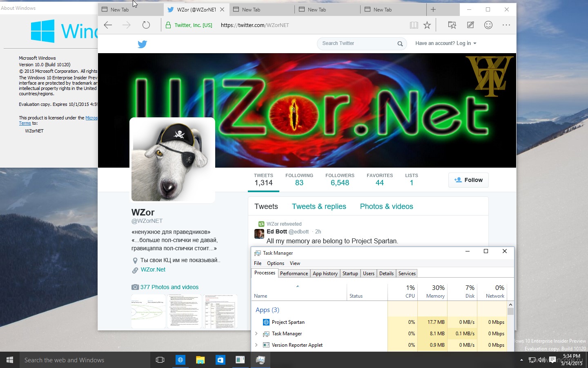
Task: Click the Task Manager taskbar icon
Action: [x=260, y=360]
